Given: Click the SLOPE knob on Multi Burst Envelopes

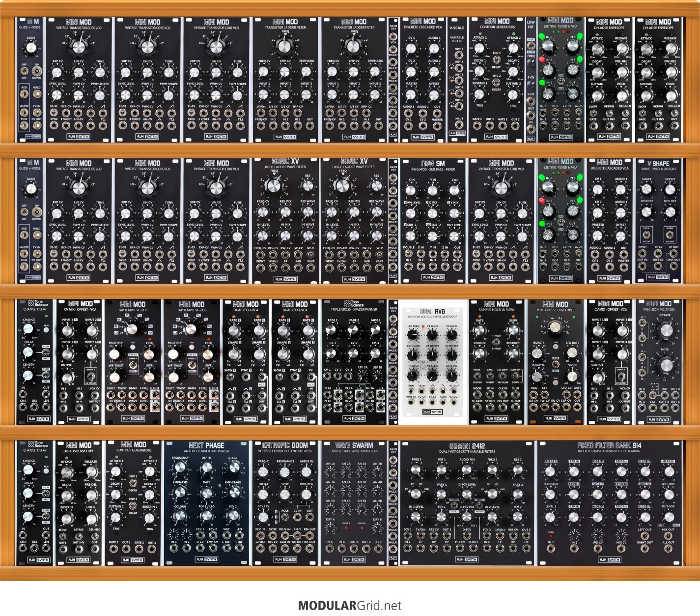Looking at the screenshot, I should (x=573, y=376).
